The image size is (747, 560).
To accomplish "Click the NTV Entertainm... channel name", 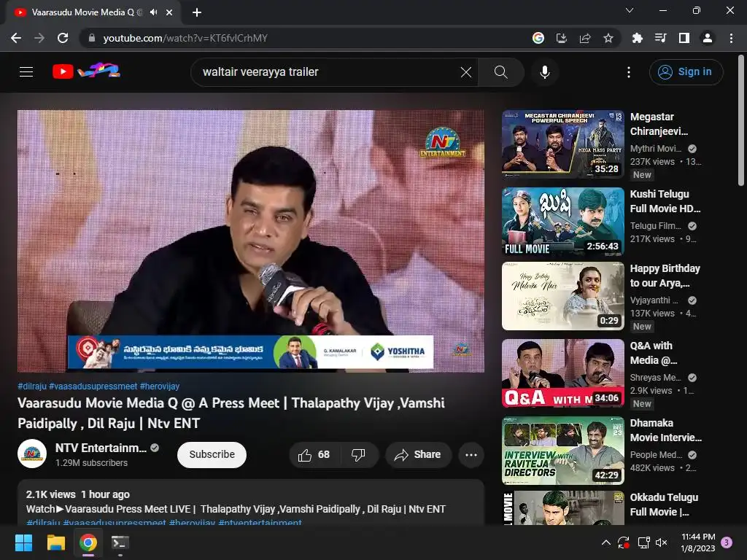I will 101,448.
